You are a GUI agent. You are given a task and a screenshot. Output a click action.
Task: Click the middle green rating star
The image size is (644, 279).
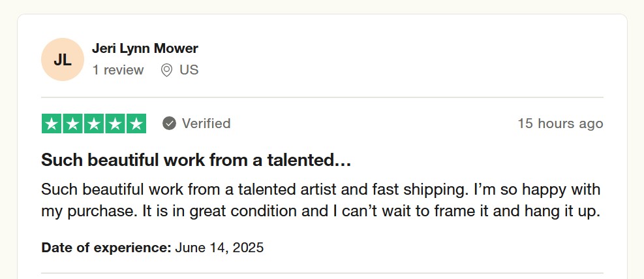tap(94, 123)
